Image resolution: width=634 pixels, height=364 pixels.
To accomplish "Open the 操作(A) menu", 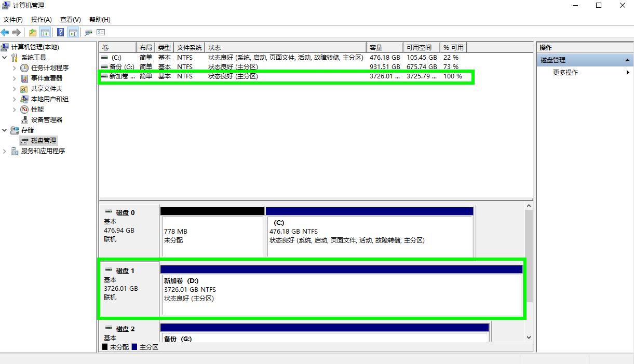I will pyautogui.click(x=42, y=20).
